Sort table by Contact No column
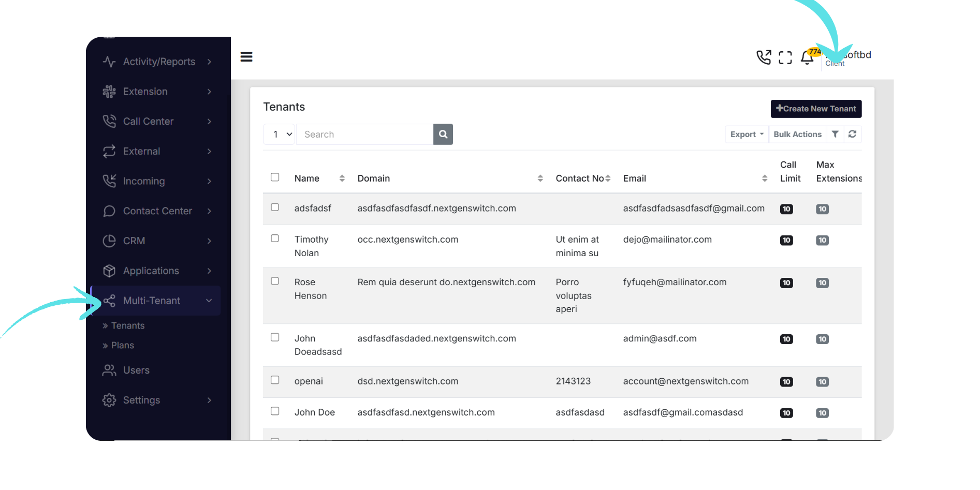This screenshot has width=980, height=490. pos(608,179)
